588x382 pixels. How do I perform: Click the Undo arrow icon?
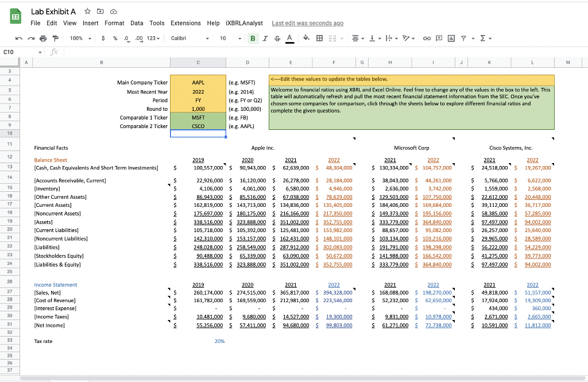pos(19,38)
